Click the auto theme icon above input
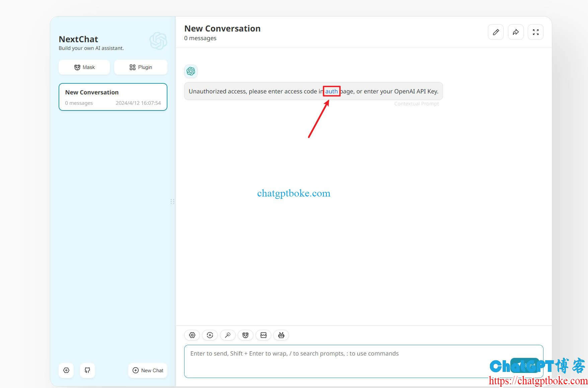Image resolution: width=588 pixels, height=388 pixels. pyautogui.click(x=210, y=335)
